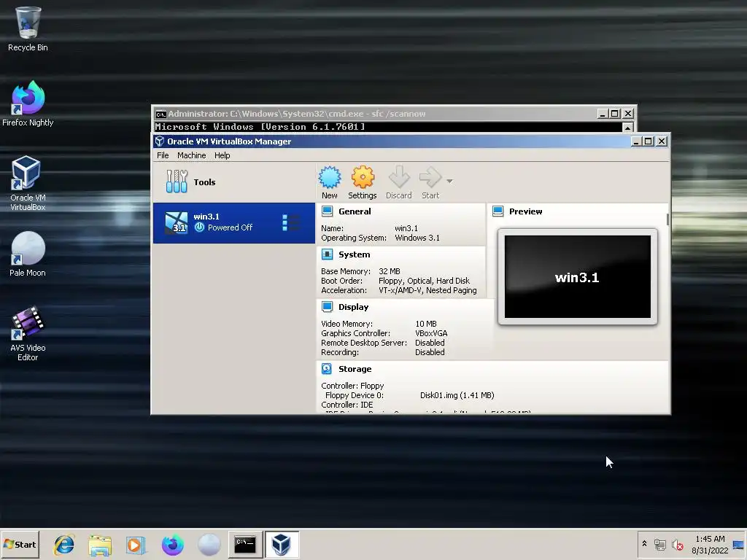Switch to the cmd.exe taskbar button

point(245,544)
